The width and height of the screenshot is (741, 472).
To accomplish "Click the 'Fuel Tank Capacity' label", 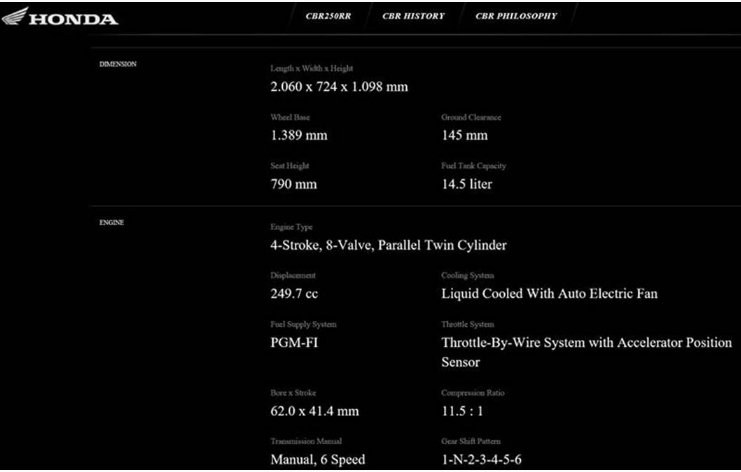I will pos(474,166).
